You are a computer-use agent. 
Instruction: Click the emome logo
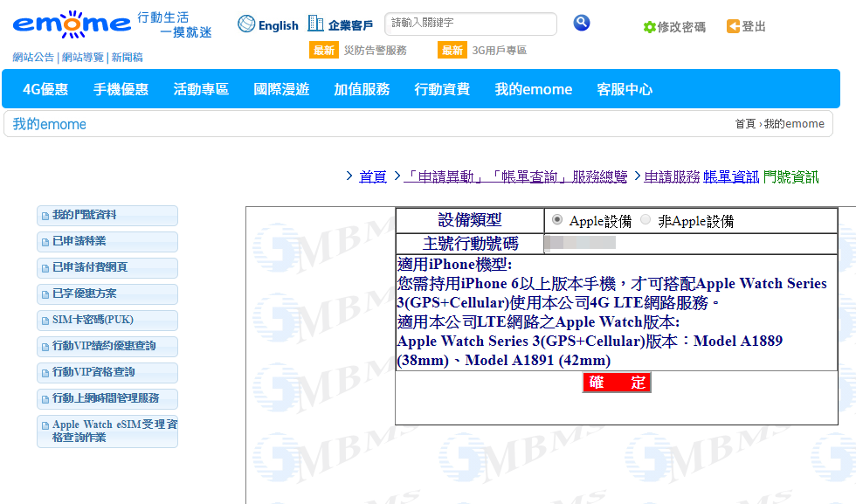(x=72, y=24)
